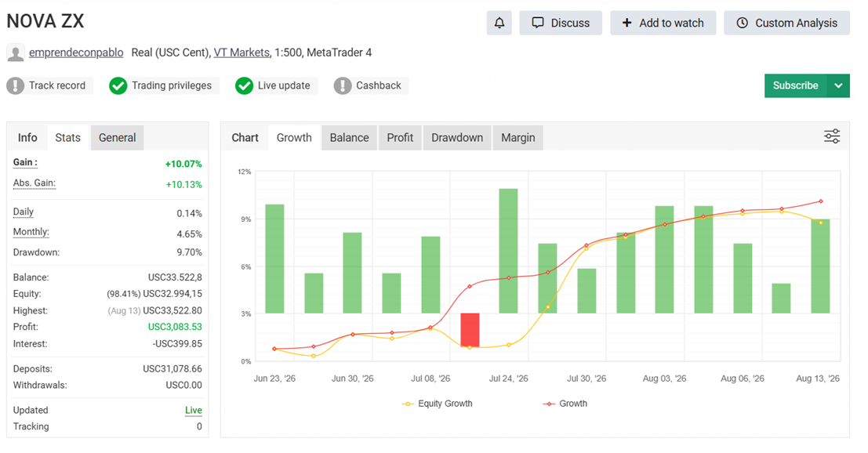The width and height of the screenshot is (868, 453).
Task: Click the Subscribe button
Action: coord(796,85)
